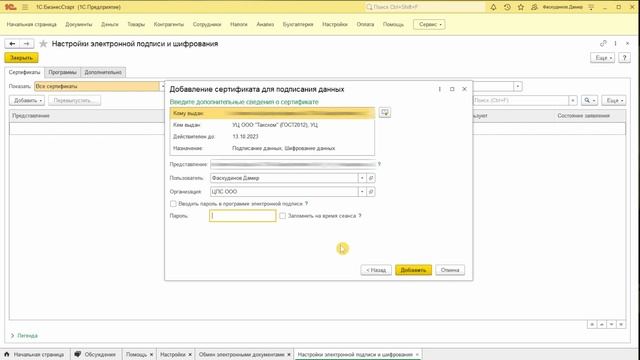Show help for Вводить пароль в программе
The height and width of the screenshot is (360, 640).
pyautogui.click(x=306, y=203)
